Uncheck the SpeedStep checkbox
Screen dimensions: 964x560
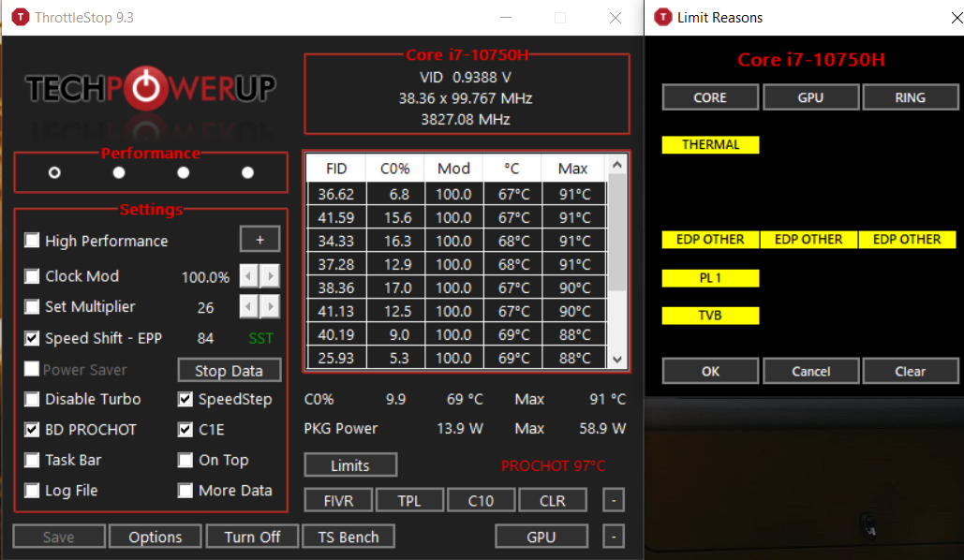pos(185,399)
